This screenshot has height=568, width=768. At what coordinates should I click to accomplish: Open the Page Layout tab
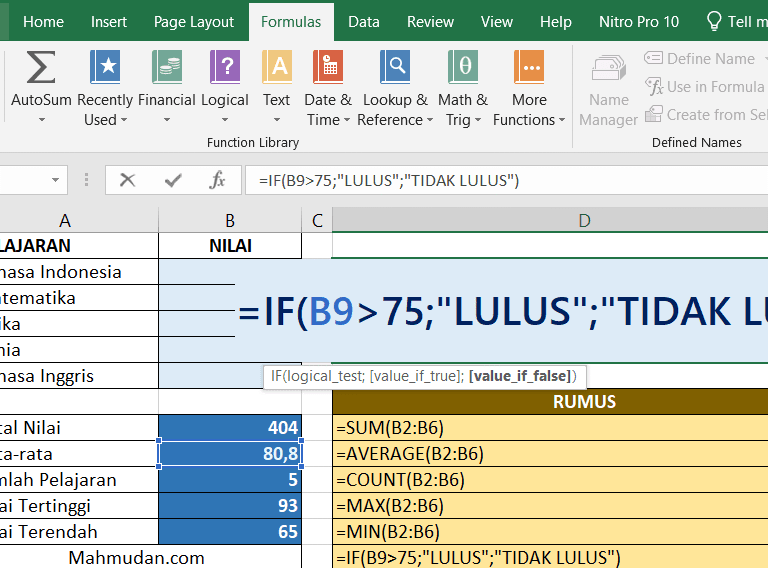[x=194, y=21]
